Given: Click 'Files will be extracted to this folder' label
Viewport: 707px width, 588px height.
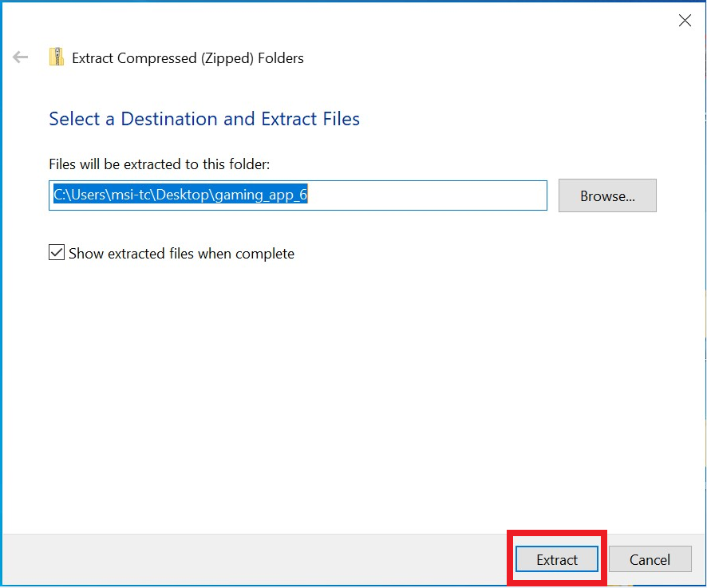Looking at the screenshot, I should (160, 164).
